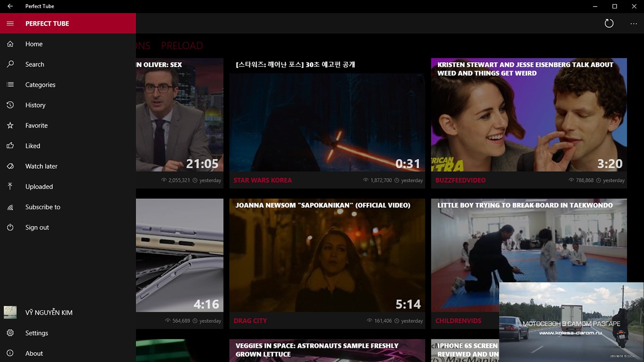Image resolution: width=644 pixels, height=362 pixels.
Task: Click the Home house icon
Action: point(10,44)
